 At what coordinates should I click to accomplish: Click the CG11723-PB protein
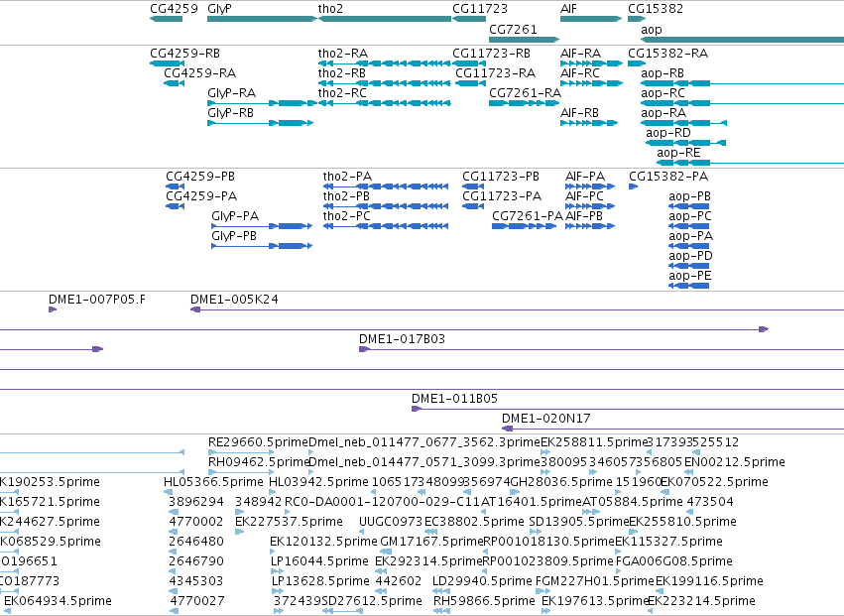pyautogui.click(x=501, y=177)
